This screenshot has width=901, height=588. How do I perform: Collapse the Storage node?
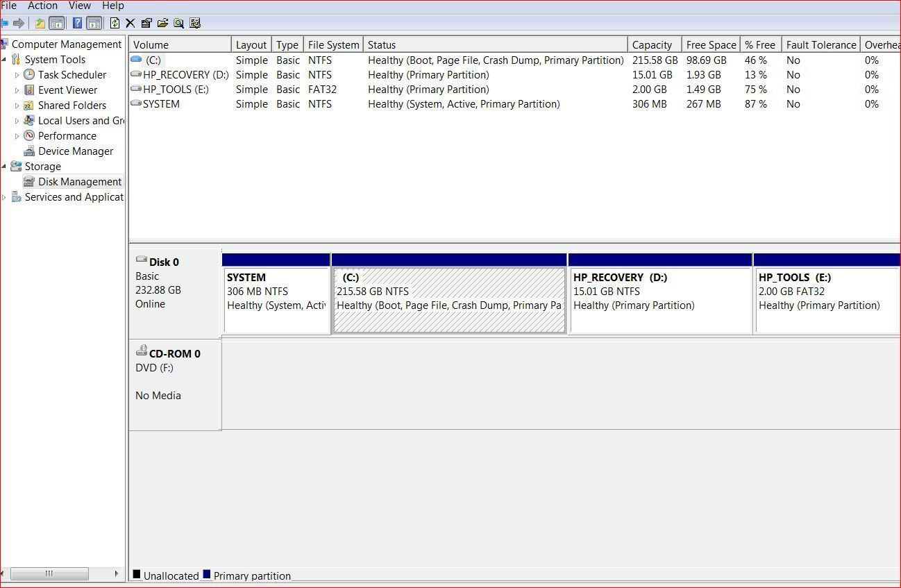click(4, 167)
